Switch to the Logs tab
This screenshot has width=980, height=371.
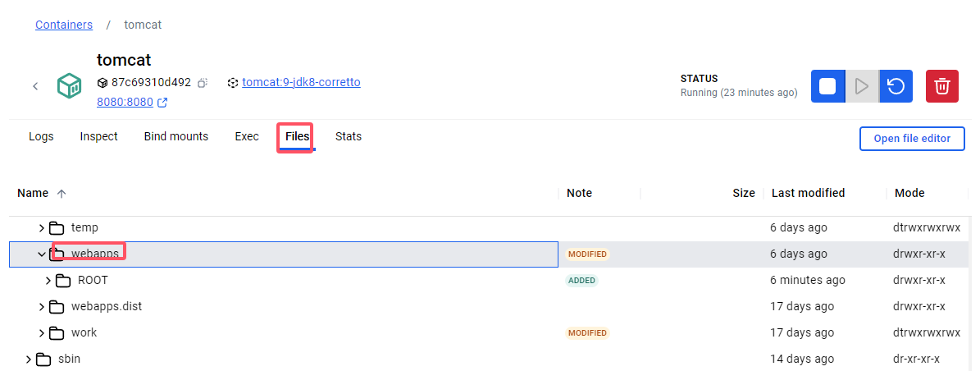pyautogui.click(x=41, y=136)
